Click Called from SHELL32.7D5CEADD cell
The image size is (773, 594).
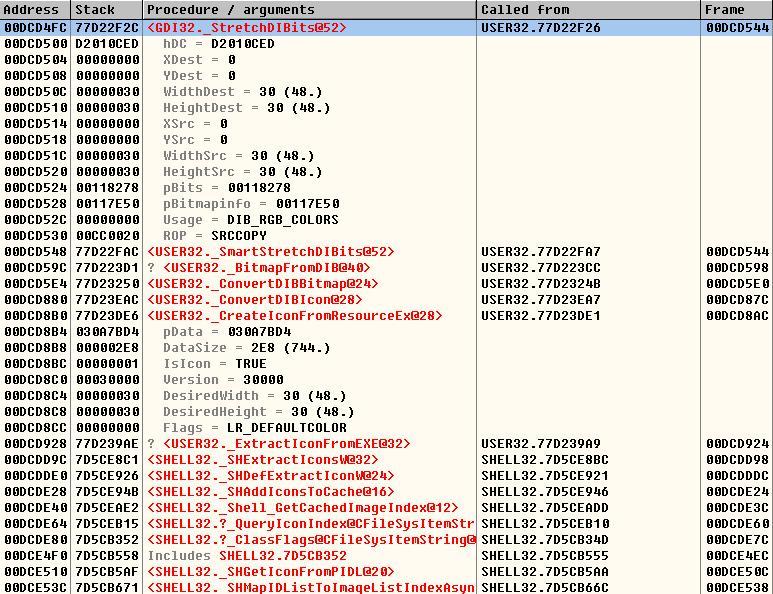click(545, 508)
